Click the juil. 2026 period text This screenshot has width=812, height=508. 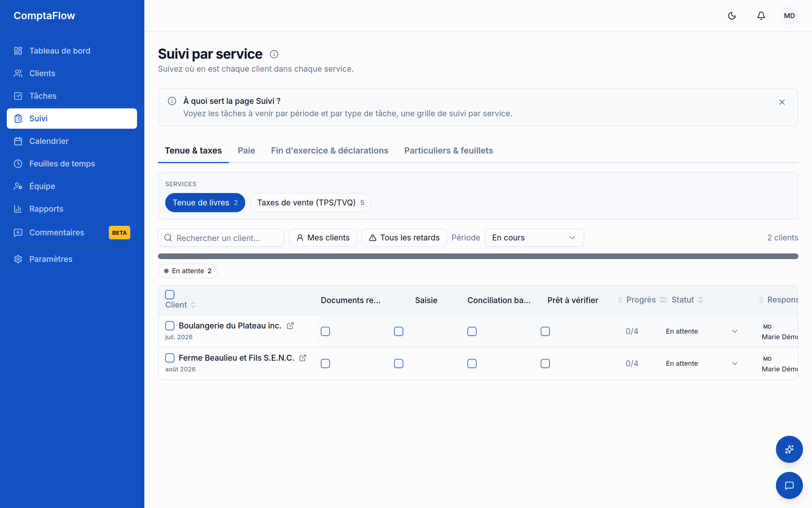click(179, 337)
